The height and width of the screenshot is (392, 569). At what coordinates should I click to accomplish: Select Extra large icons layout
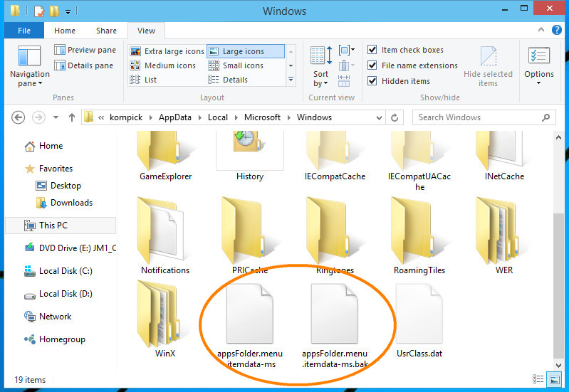(x=167, y=51)
